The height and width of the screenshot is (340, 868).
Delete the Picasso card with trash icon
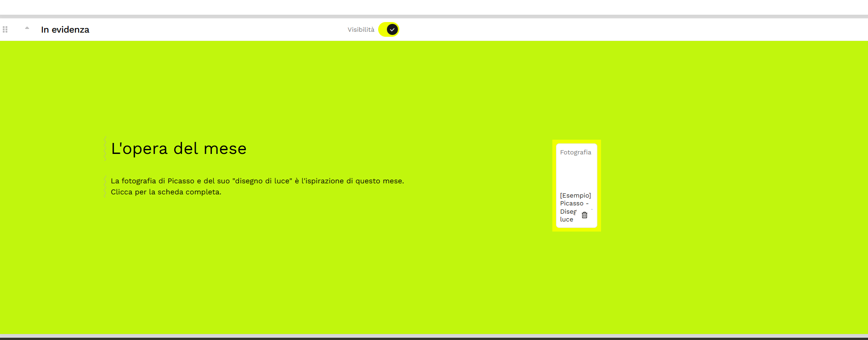click(x=584, y=215)
